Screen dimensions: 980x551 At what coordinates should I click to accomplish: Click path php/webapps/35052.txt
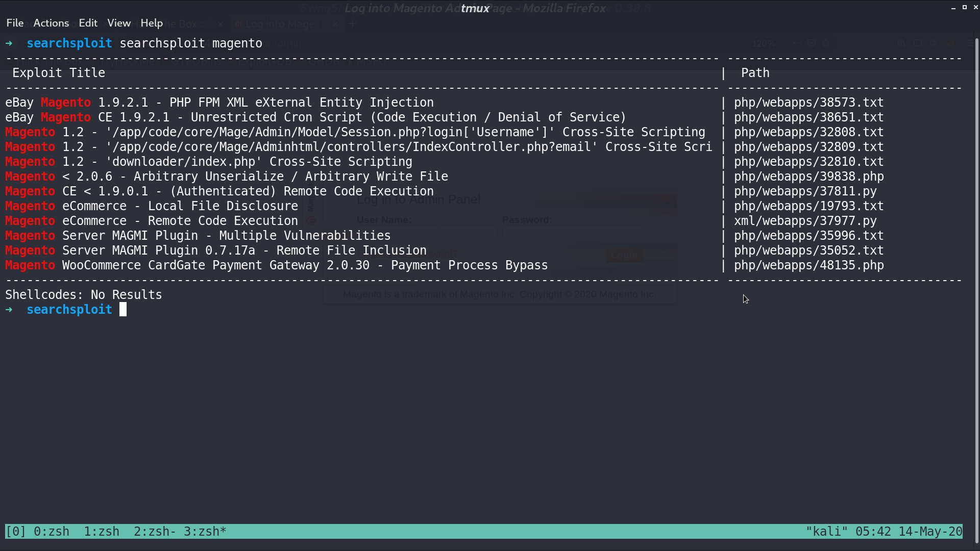809,251
